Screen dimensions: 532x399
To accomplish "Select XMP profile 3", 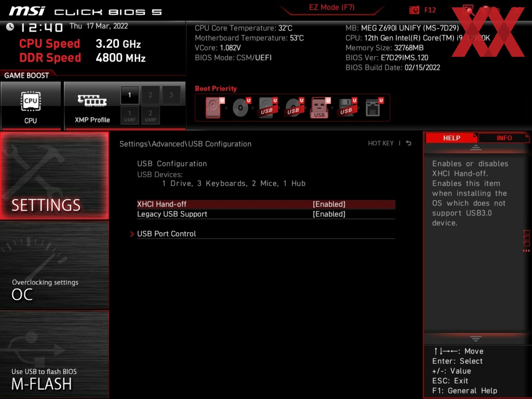I will point(171,95).
